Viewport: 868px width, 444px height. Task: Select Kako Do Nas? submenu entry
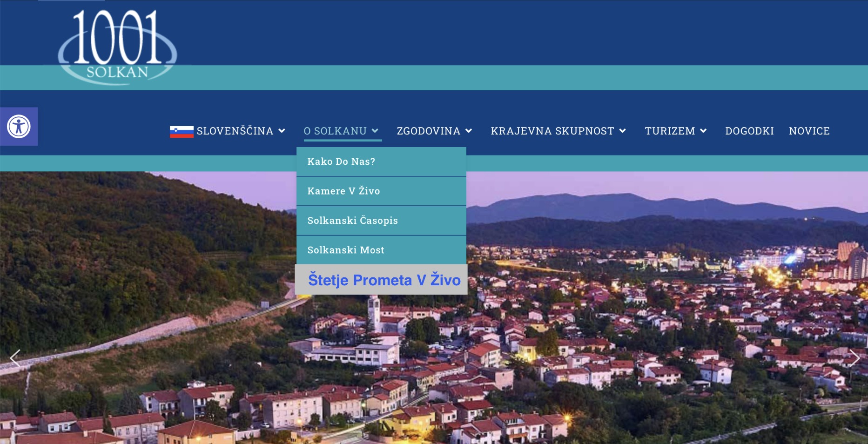coord(381,161)
